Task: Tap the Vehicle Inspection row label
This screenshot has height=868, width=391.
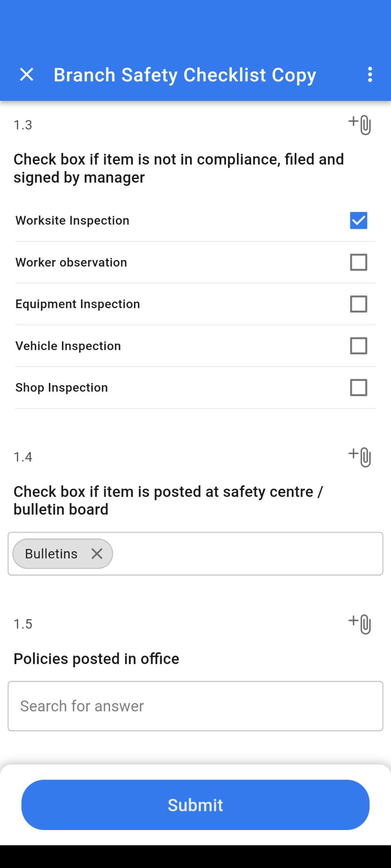Action: pos(68,346)
